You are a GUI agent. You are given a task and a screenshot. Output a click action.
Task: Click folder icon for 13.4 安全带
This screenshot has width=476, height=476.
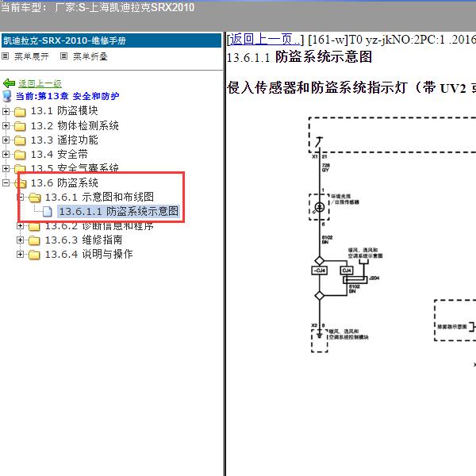20,155
